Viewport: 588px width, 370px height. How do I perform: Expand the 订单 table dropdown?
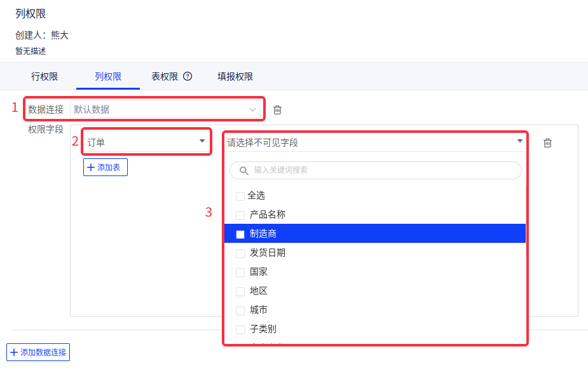[146, 142]
